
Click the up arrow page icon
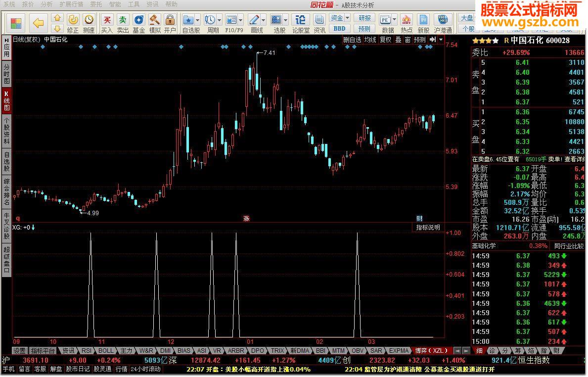point(57,18)
